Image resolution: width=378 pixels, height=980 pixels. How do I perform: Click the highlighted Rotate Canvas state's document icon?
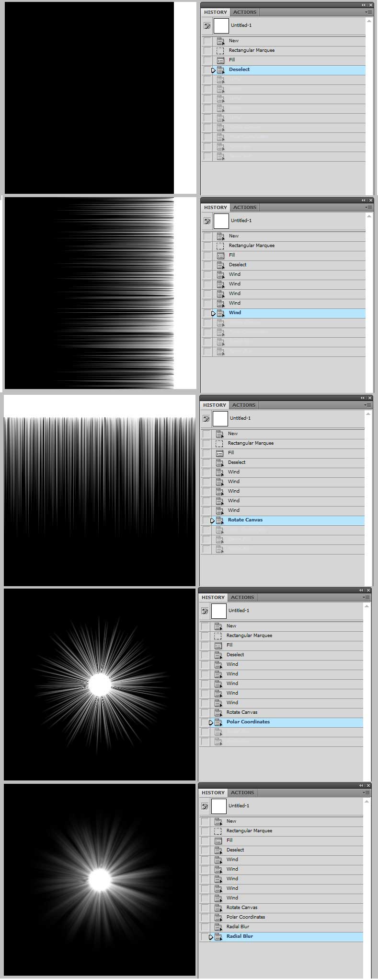point(219,520)
